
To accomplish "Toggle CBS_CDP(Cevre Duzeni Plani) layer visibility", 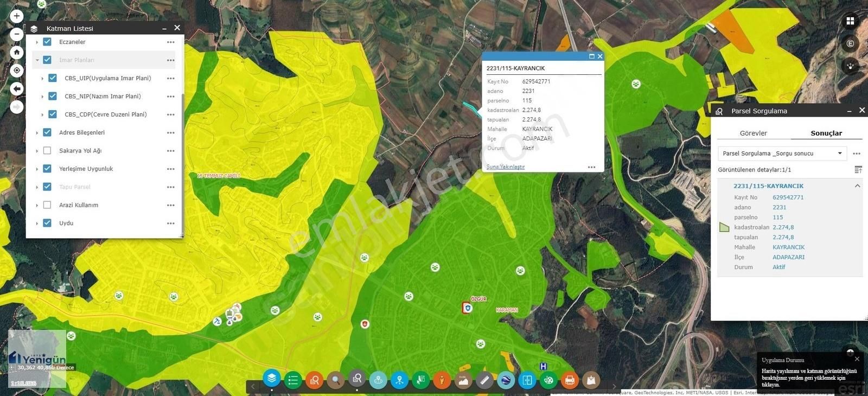I will pos(53,114).
